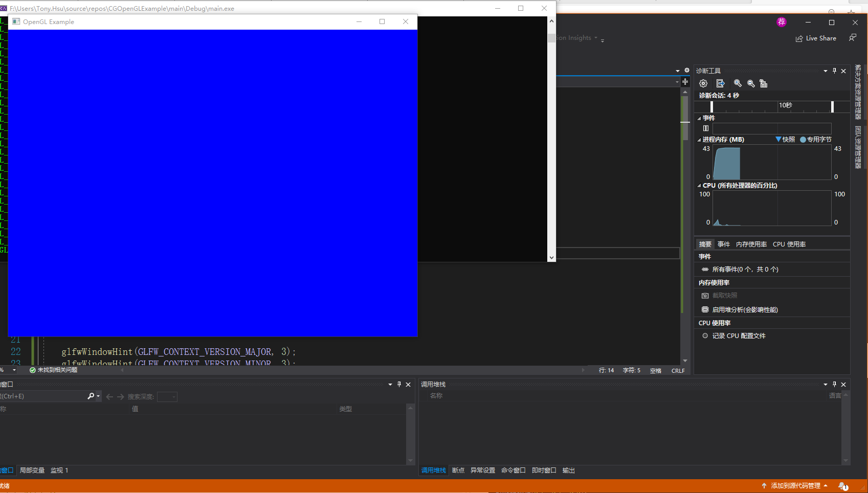Close the 调用堆栈 panel
The height and width of the screenshot is (493, 868).
tap(843, 385)
